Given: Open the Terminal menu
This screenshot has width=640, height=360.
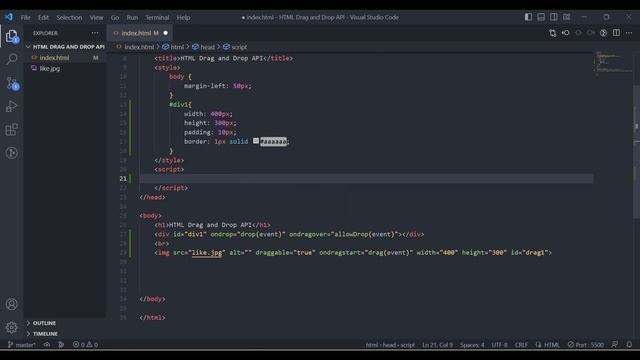Looking at the screenshot, I should pos(157,18).
